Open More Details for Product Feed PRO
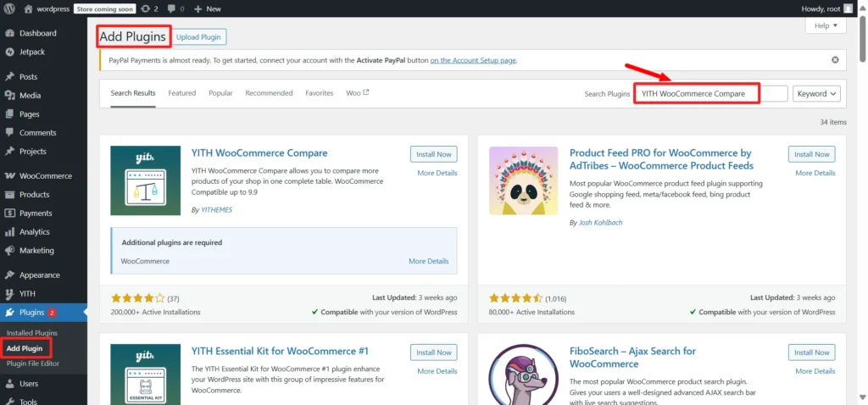The height and width of the screenshot is (405, 868). [x=815, y=173]
